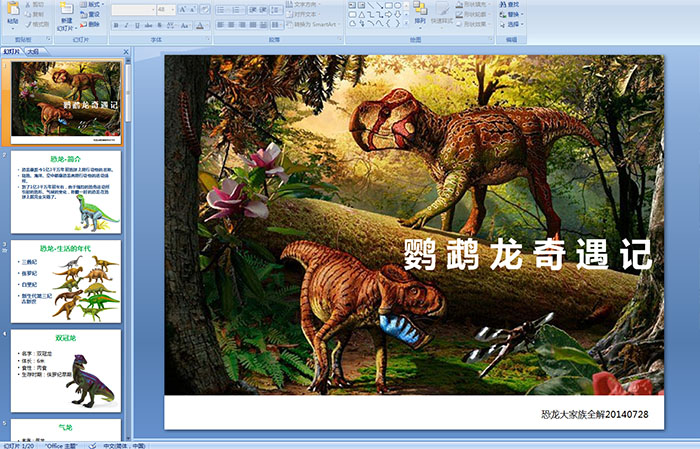Screen dimensions: 700x449
Task: Click the Replace (替换) button
Action: click(x=512, y=15)
